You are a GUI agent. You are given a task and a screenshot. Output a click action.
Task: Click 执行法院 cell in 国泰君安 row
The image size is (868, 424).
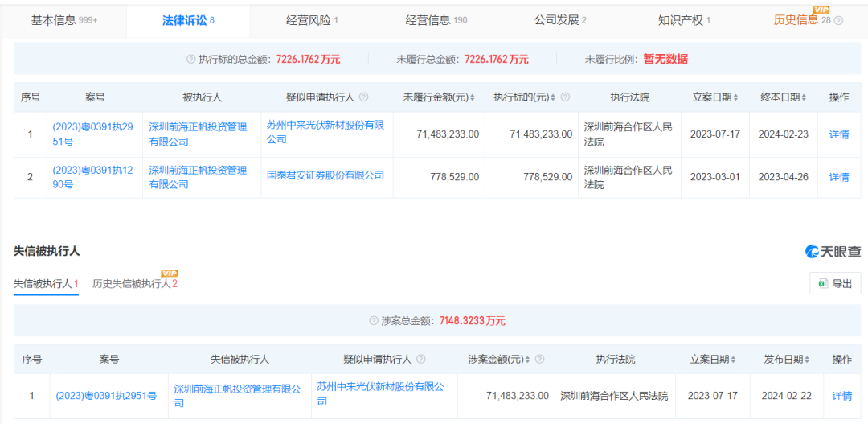[x=628, y=177]
